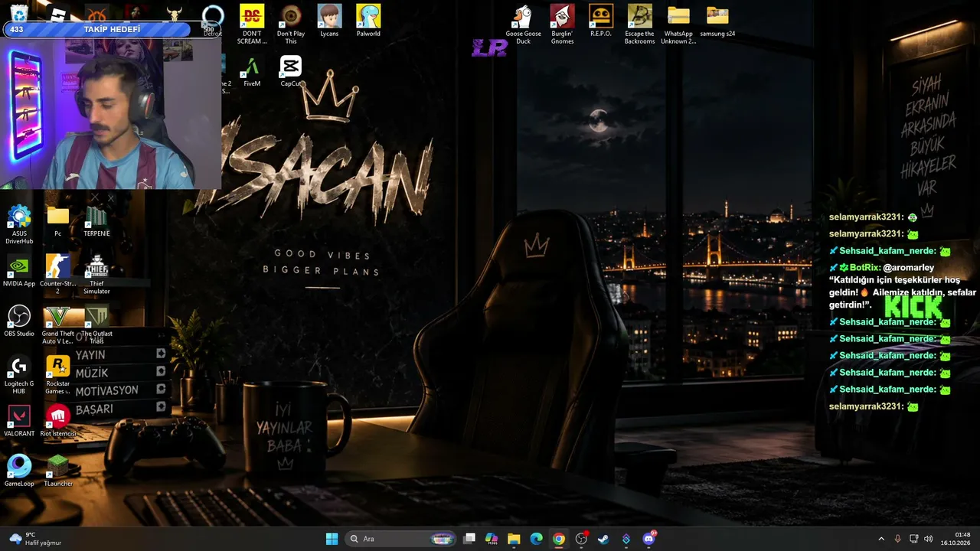The width and height of the screenshot is (980, 551).
Task: Launch FiveM from the desktop
Action: 252,71
